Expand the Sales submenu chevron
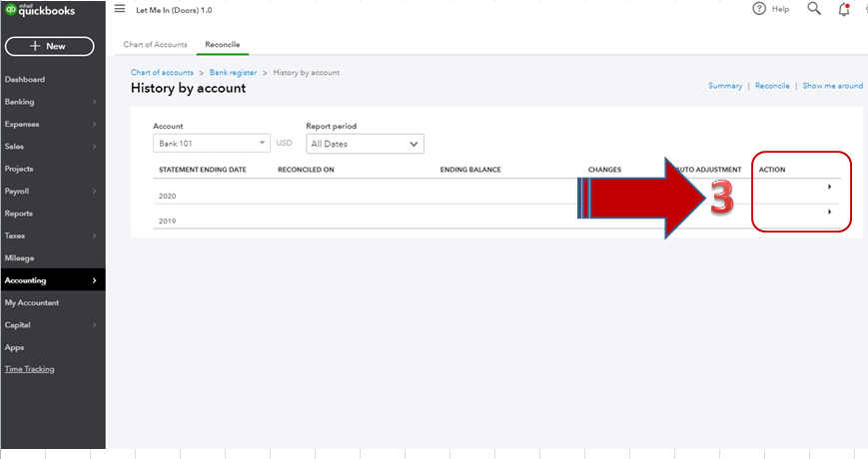This screenshot has height=459, width=868. tap(94, 147)
